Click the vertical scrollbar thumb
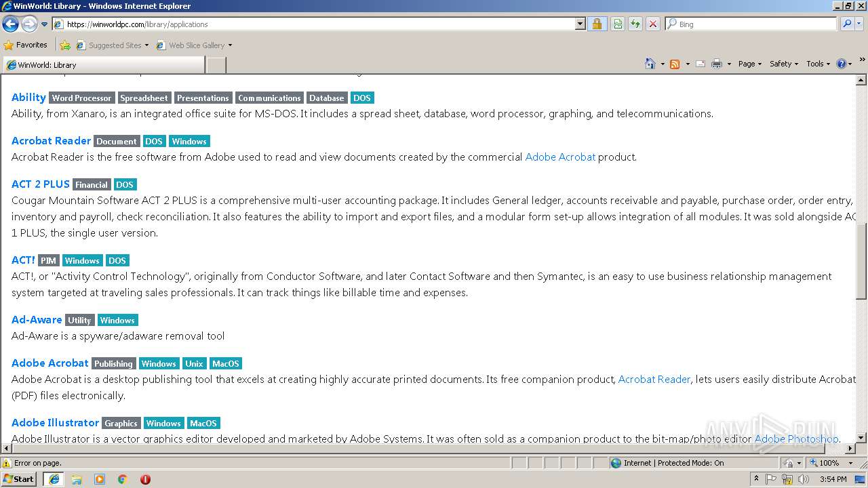868x488 pixels. click(x=861, y=261)
